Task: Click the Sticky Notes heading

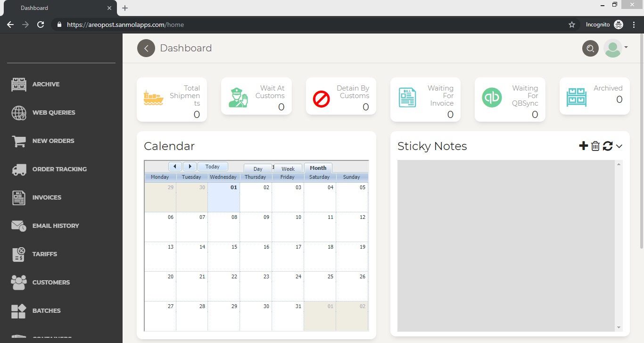Action: coord(432,146)
